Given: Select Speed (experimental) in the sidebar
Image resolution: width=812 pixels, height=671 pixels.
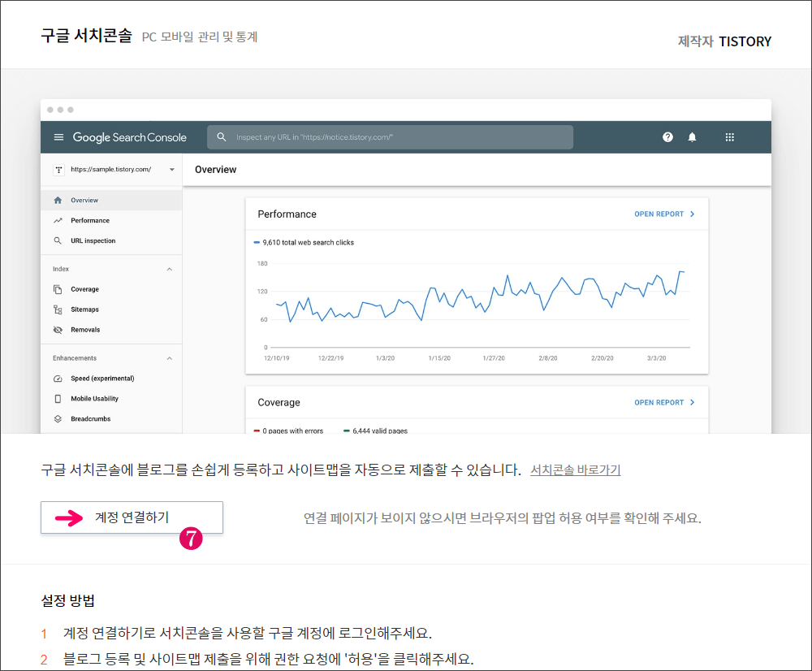Looking at the screenshot, I should click(x=111, y=379).
